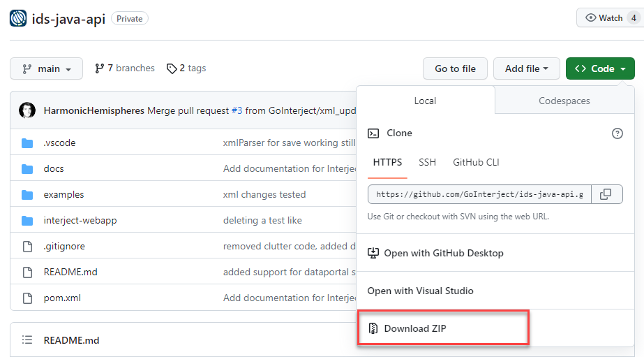Click the pom.xml commit message 'Add documentation for Interje'
The height and width of the screenshot is (357, 644).
tap(289, 298)
